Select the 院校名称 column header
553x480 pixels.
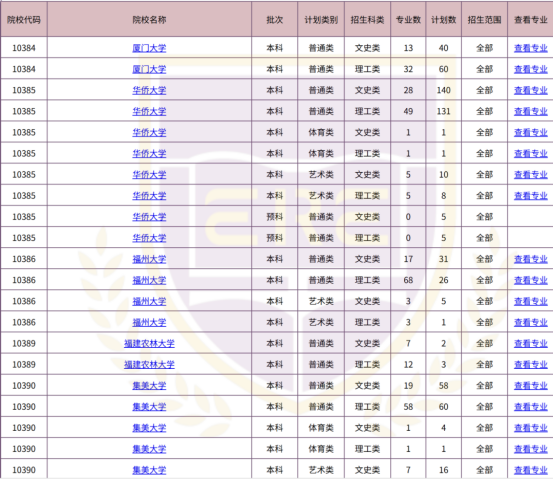[x=149, y=20]
